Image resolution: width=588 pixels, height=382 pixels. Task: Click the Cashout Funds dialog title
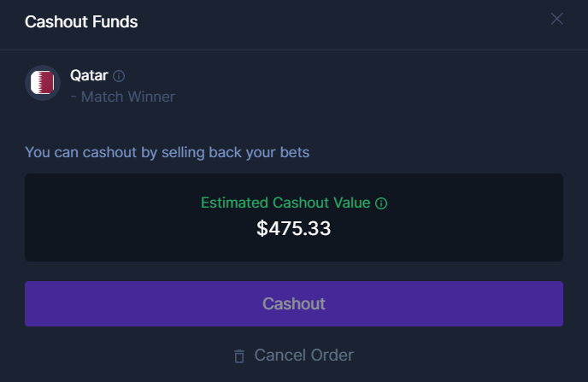click(x=81, y=22)
